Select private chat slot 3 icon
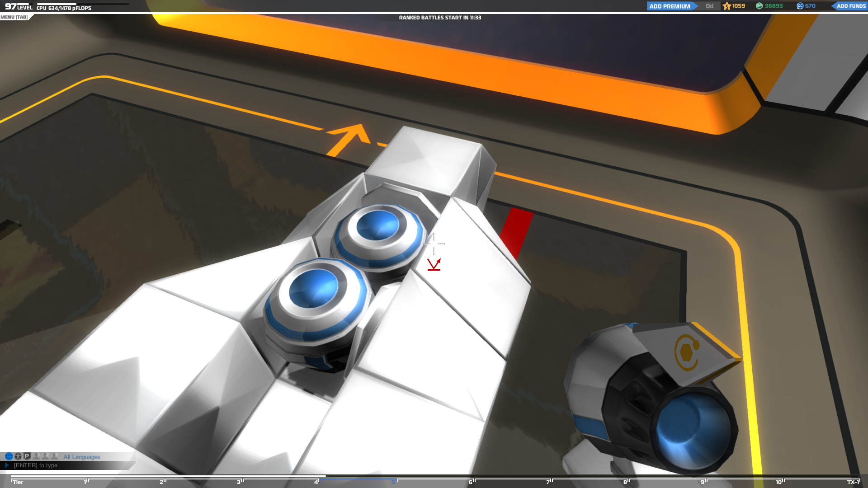868x488 pixels. point(54,456)
